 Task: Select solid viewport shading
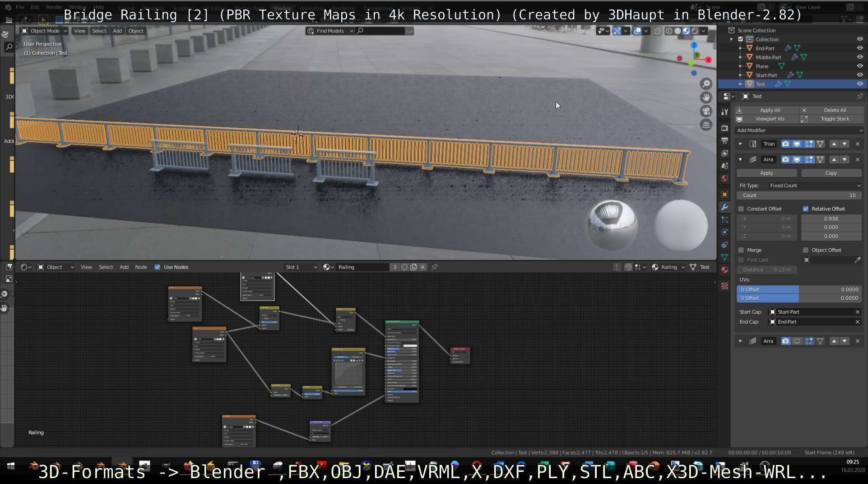tap(678, 31)
